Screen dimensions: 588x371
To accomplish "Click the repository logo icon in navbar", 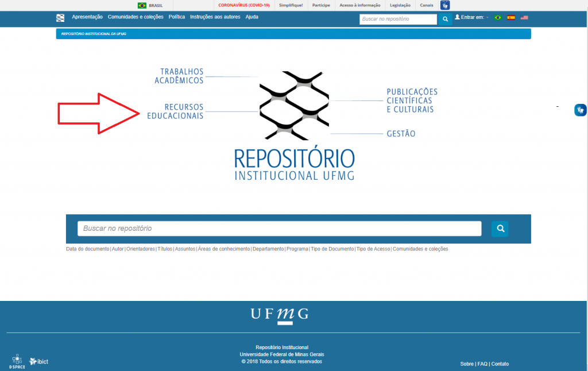I will point(60,18).
